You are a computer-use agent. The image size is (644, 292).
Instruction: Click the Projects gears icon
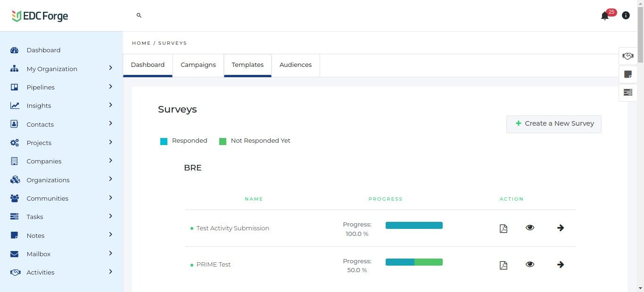tap(15, 143)
